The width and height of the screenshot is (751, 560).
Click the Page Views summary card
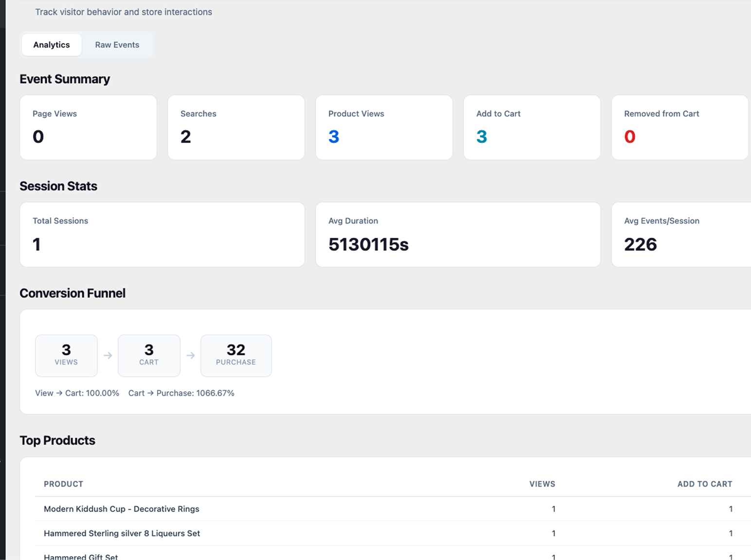point(88,127)
